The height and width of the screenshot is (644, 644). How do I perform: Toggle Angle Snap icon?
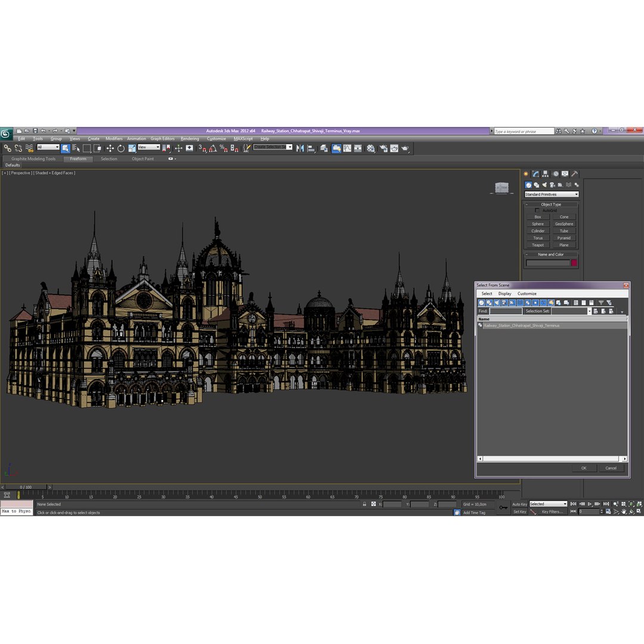pos(213,148)
